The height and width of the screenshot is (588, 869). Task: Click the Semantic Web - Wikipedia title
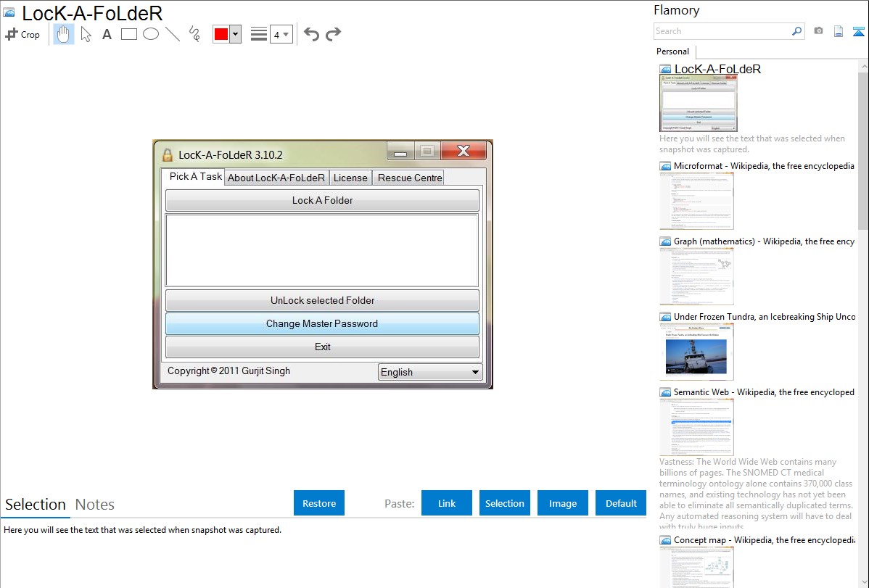pyautogui.click(x=764, y=392)
